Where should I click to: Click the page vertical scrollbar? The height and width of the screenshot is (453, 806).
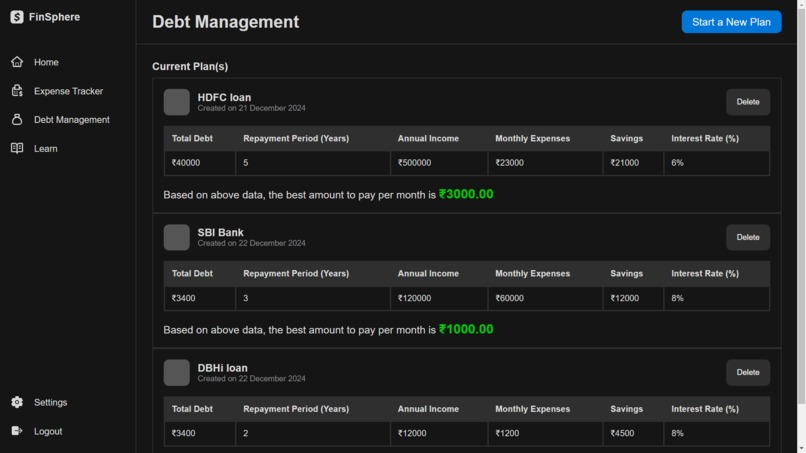[801, 206]
